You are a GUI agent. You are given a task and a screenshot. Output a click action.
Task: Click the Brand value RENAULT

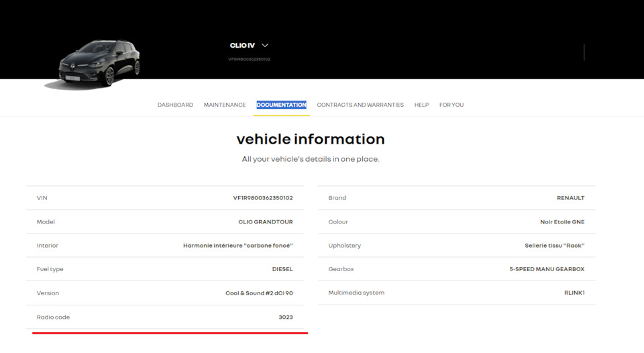tap(570, 198)
